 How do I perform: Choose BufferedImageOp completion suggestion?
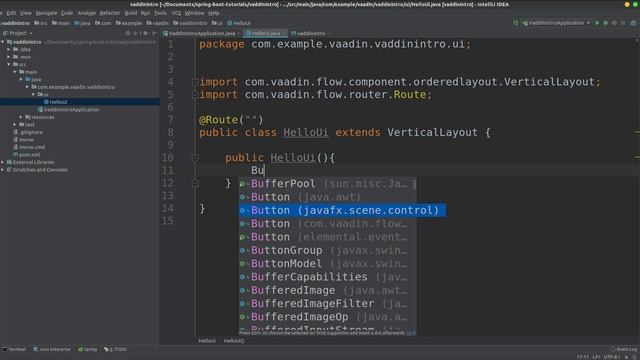click(x=328, y=317)
